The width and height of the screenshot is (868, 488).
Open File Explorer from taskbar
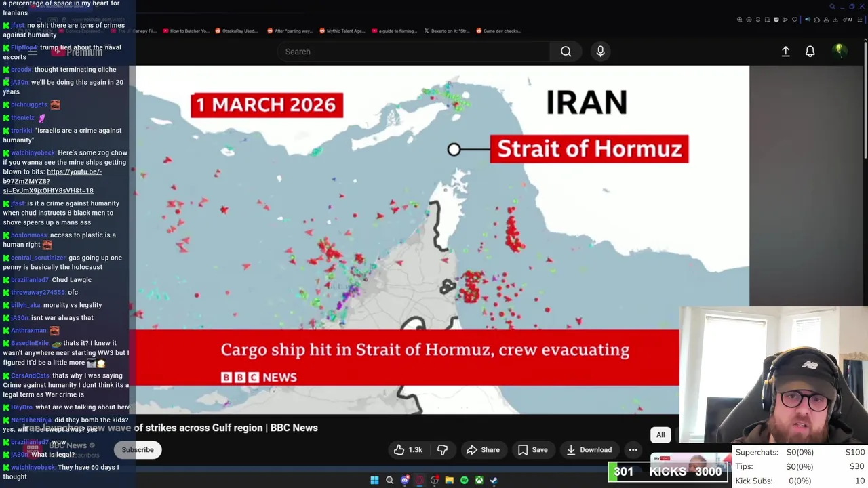(449, 480)
